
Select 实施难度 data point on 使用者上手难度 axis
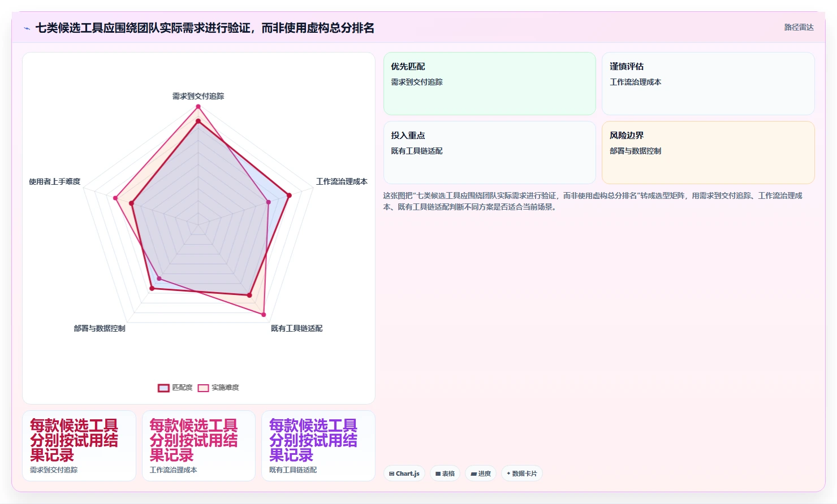tap(115, 198)
